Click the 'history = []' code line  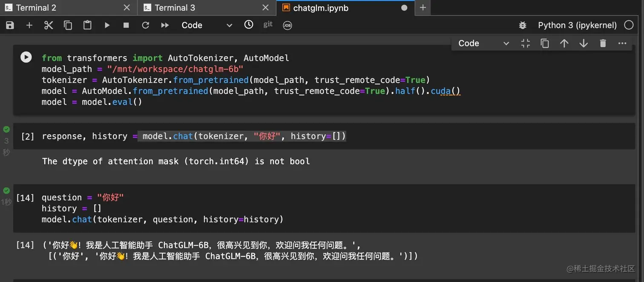coord(72,208)
